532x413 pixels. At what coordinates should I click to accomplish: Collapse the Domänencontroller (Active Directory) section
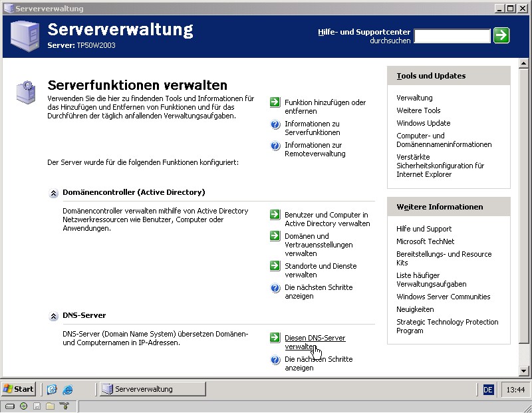53,194
